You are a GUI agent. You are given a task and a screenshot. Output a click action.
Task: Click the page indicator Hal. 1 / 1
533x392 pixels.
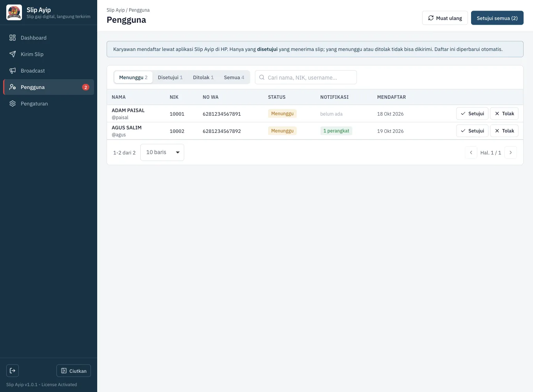(491, 152)
